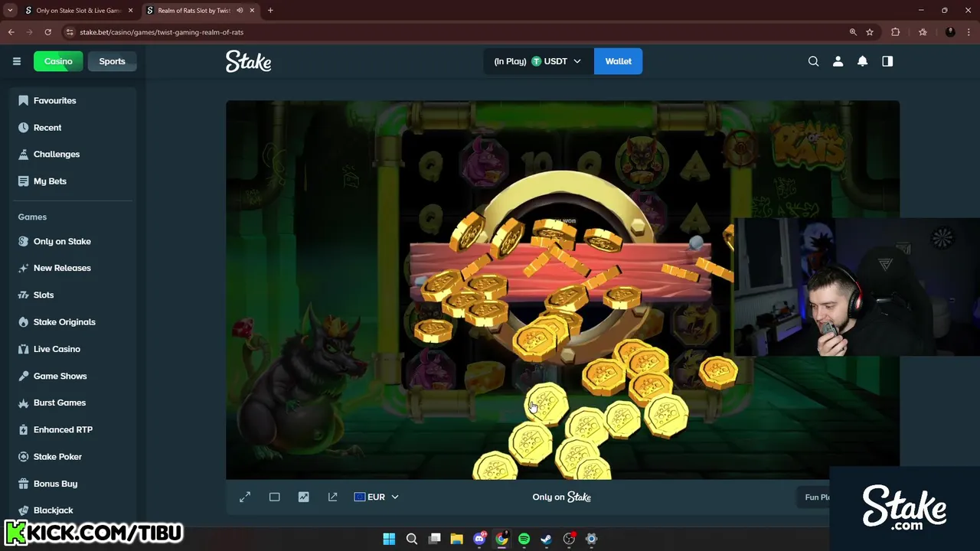Open browser extensions puzzle icon
Image resolution: width=980 pixels, height=551 pixels.
pos(895,32)
